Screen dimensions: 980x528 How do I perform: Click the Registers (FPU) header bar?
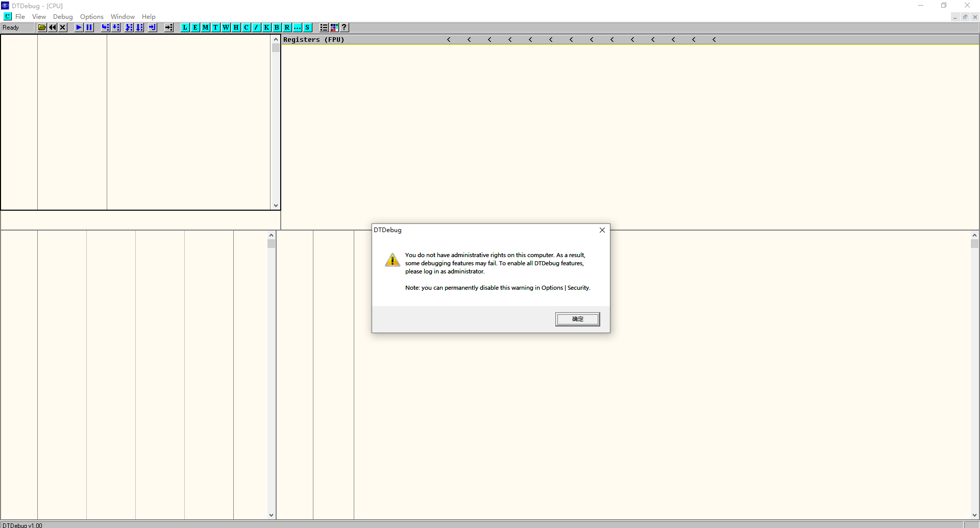tap(630, 40)
